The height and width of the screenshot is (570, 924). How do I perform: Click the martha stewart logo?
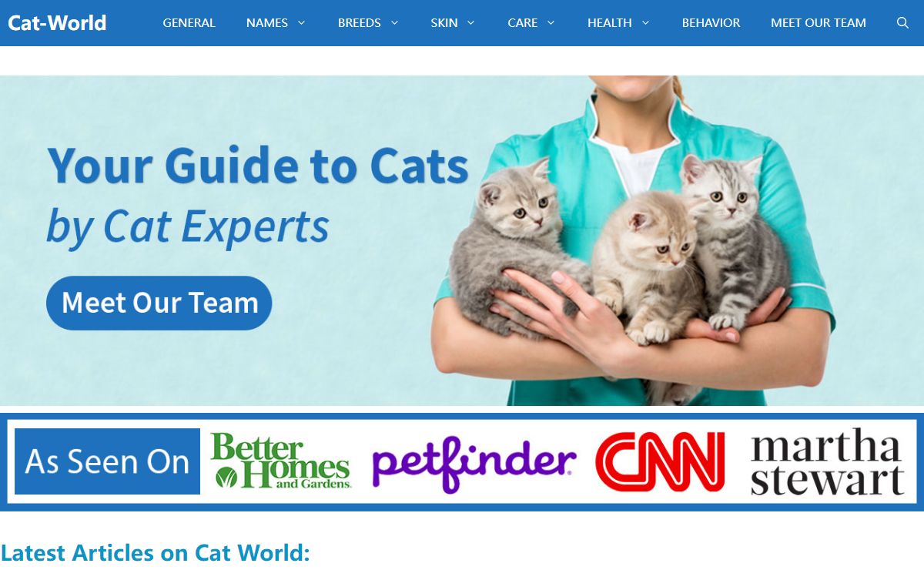(827, 463)
